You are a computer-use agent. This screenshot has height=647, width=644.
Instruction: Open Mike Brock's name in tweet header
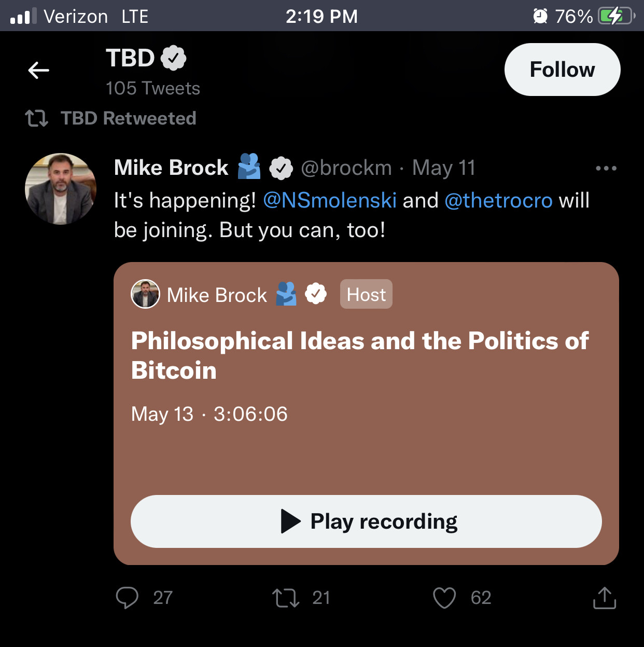tap(171, 168)
